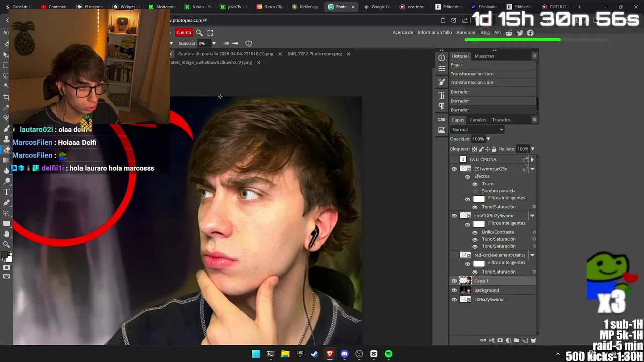Collapse red-circle-element layer filters arrow
The height and width of the screenshot is (362, 644).
pos(532,255)
